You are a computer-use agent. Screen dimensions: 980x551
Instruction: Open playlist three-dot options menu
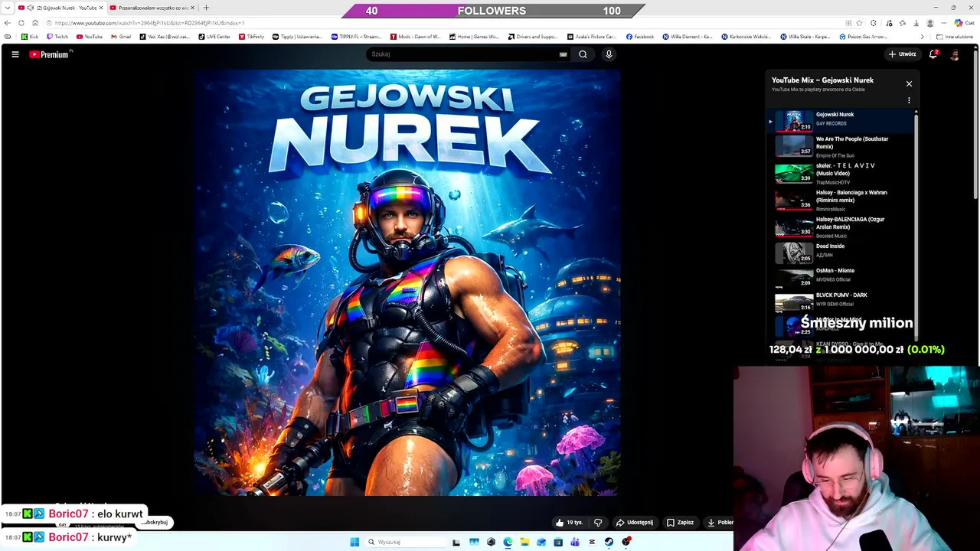coord(909,100)
